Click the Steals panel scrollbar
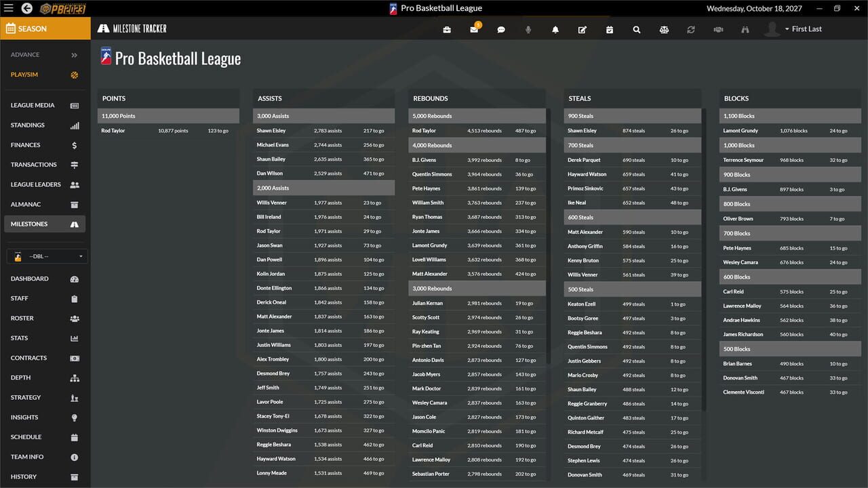The width and height of the screenshot is (868, 488). click(x=704, y=260)
